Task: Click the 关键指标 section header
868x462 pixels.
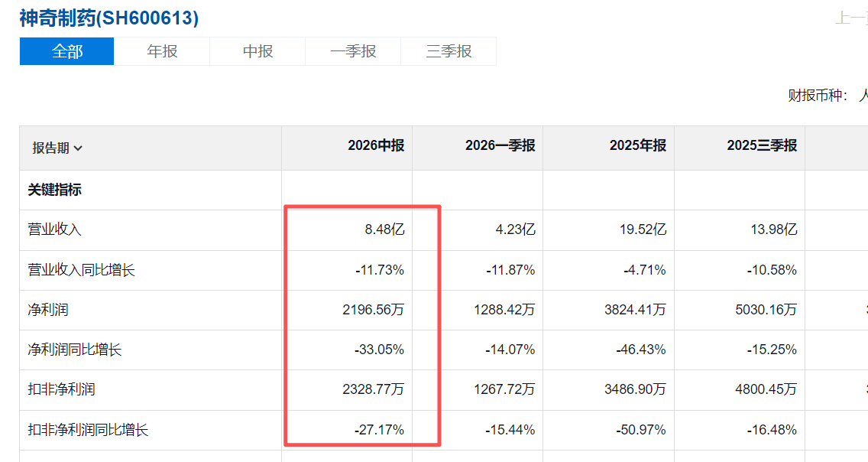Action: click(x=55, y=190)
